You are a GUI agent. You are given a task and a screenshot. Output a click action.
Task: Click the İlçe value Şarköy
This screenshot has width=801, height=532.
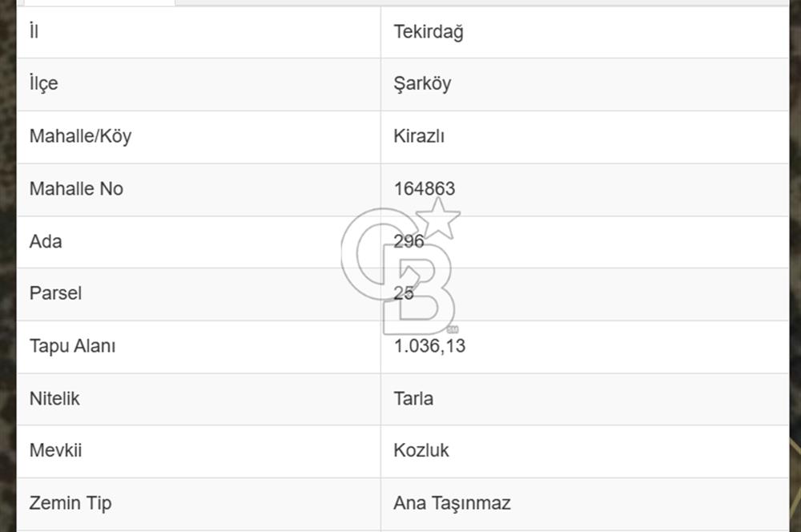[x=422, y=83]
